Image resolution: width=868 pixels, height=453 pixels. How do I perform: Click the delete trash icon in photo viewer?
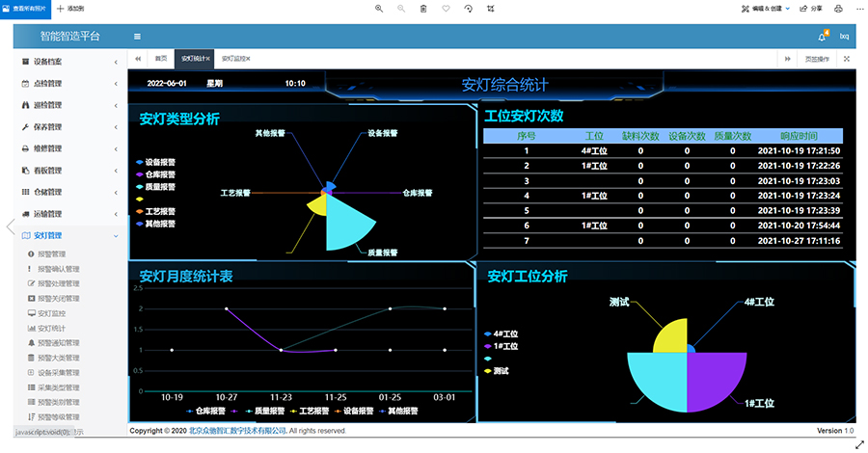click(x=423, y=8)
